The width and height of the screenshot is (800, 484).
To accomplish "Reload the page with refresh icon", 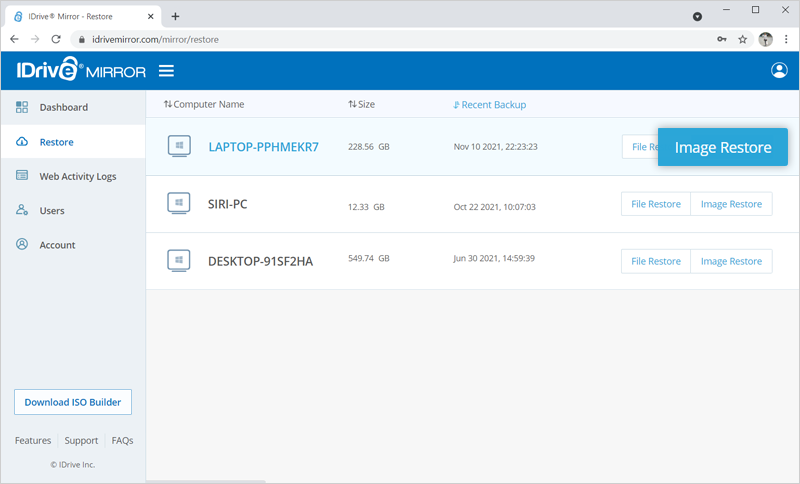I will point(58,39).
